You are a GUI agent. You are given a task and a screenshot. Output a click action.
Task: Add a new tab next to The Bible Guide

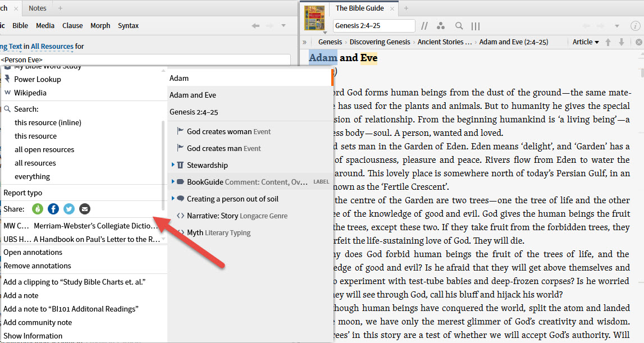(x=406, y=8)
